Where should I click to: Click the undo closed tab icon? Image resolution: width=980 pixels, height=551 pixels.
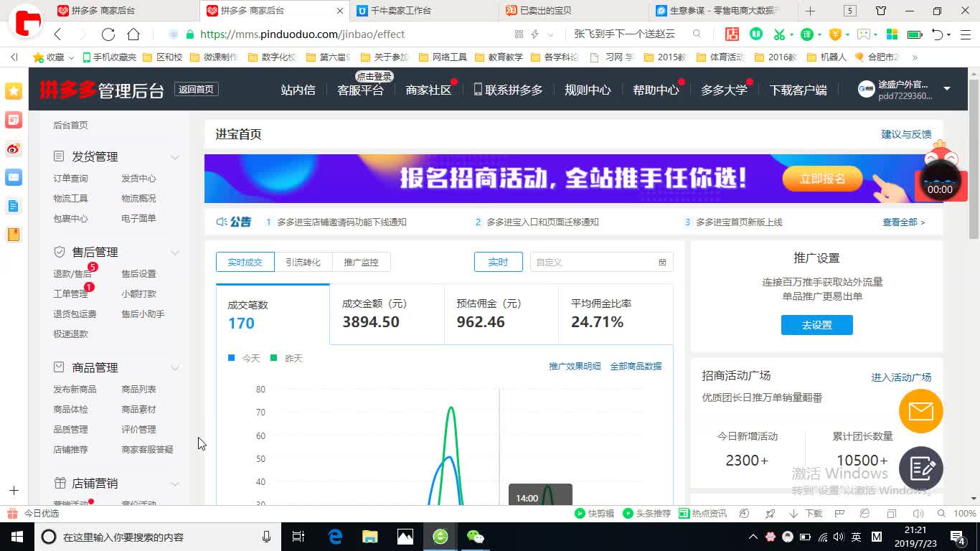tap(937, 34)
